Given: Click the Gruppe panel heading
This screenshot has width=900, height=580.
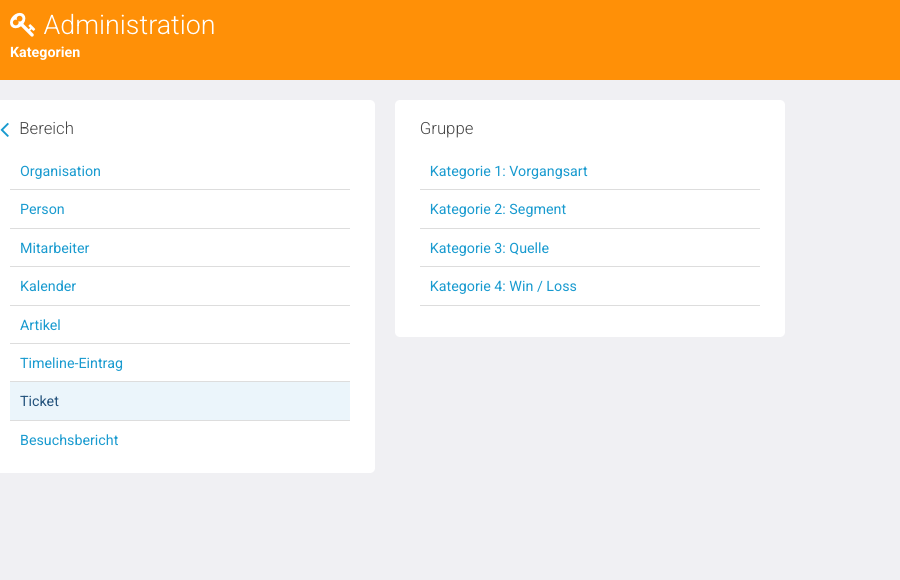Looking at the screenshot, I should click(447, 129).
